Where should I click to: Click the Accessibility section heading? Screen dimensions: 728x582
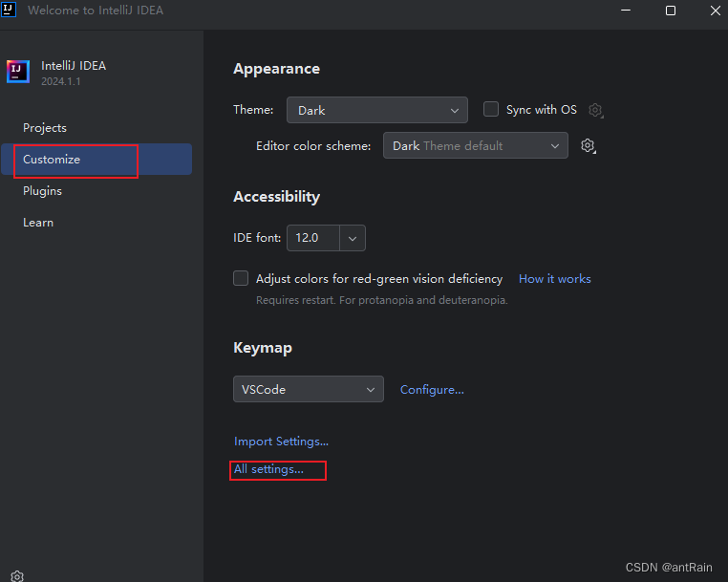(x=276, y=197)
